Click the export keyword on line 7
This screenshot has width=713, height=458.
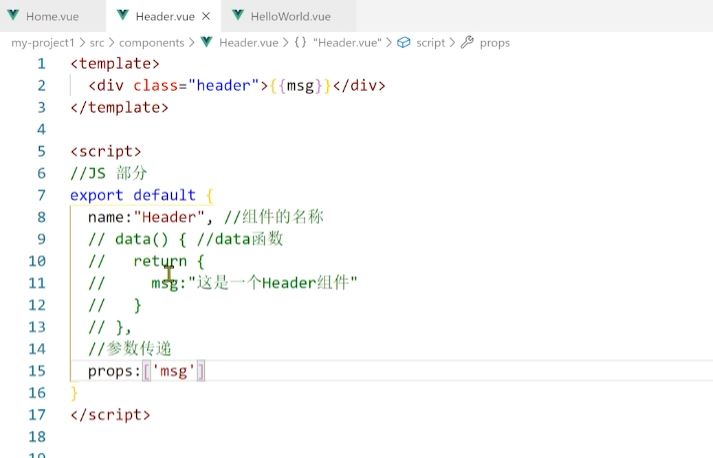click(x=96, y=196)
